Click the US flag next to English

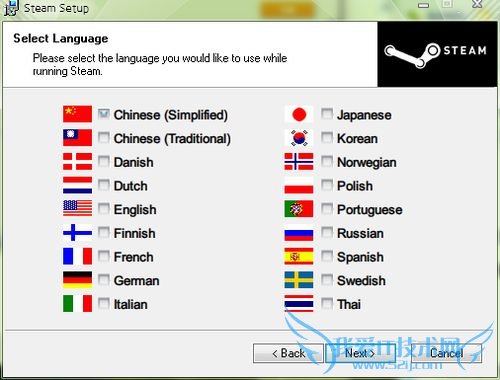(x=77, y=209)
